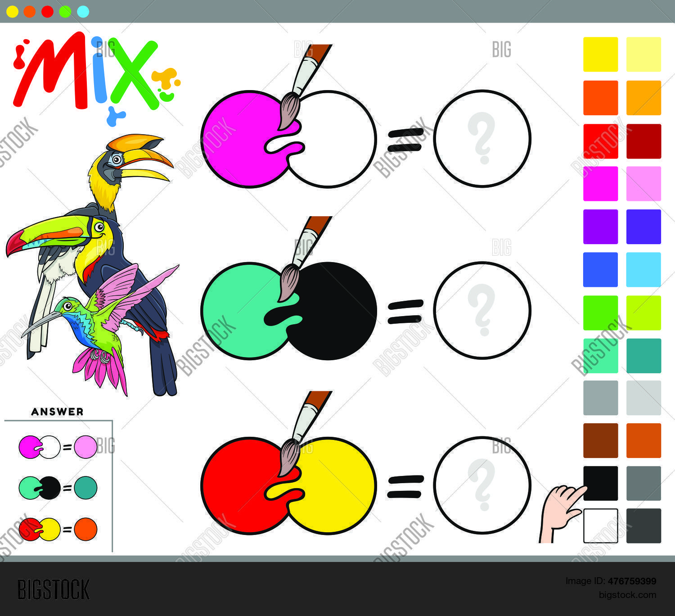The height and width of the screenshot is (616, 675).
Task: Select the light blue palette swatch
Action: pyautogui.click(x=643, y=270)
